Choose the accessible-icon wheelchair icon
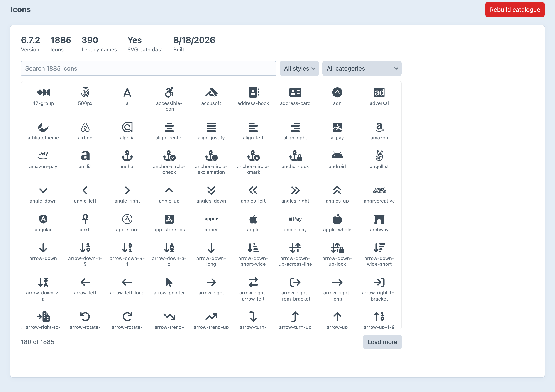Viewport: 555px width, 392px height. [x=169, y=92]
